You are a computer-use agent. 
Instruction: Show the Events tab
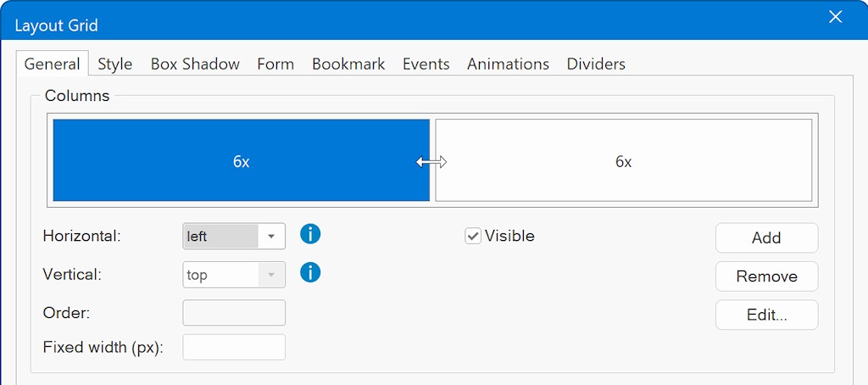pyautogui.click(x=426, y=64)
